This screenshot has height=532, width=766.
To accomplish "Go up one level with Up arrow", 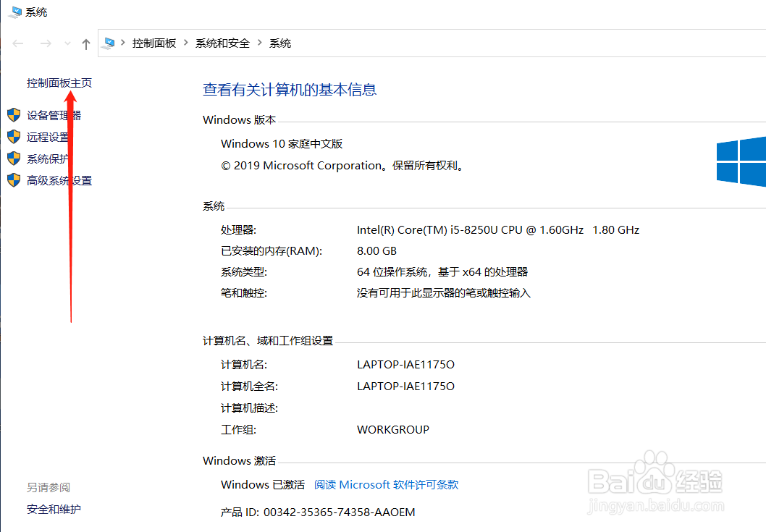I will (86, 44).
